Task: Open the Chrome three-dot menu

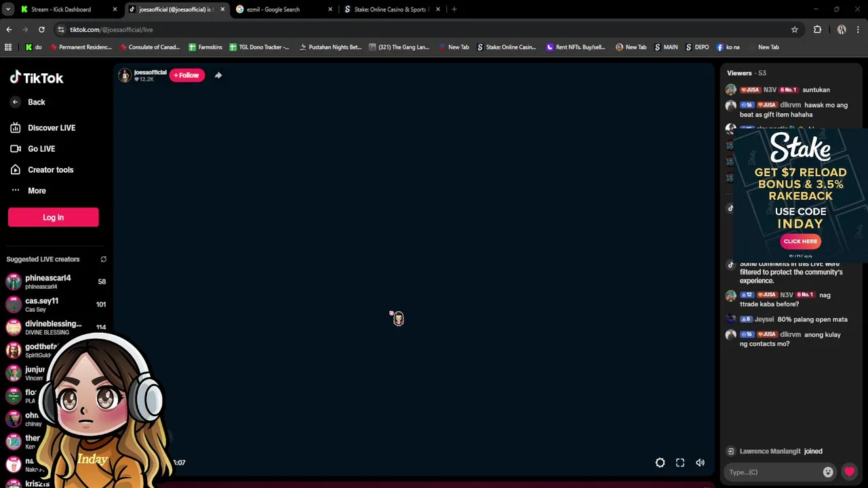Action: 859,30
